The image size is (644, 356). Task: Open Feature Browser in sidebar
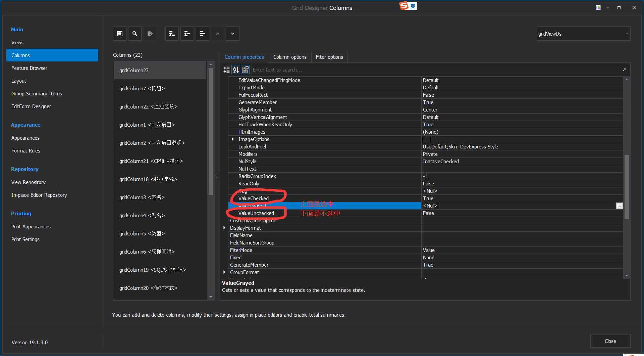coord(30,68)
